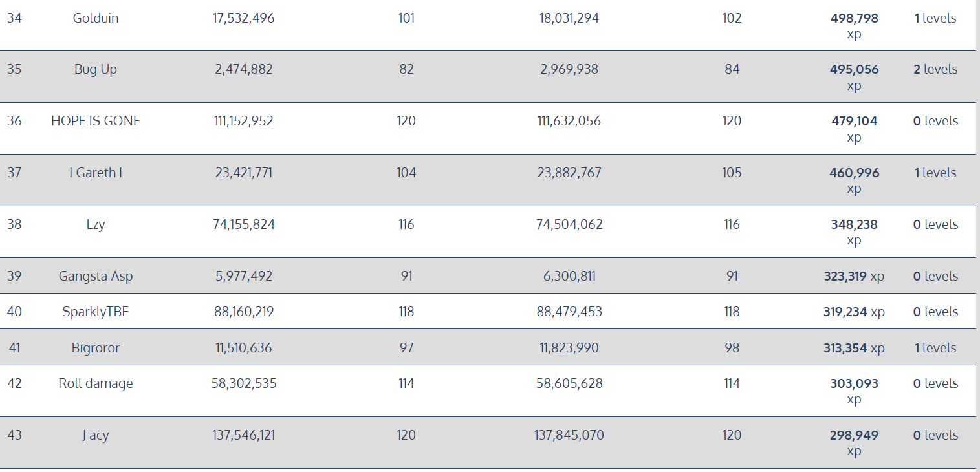Image resolution: width=980 pixels, height=472 pixels.
Task: Select player HOPE IS GONE
Action: pyautogui.click(x=96, y=121)
